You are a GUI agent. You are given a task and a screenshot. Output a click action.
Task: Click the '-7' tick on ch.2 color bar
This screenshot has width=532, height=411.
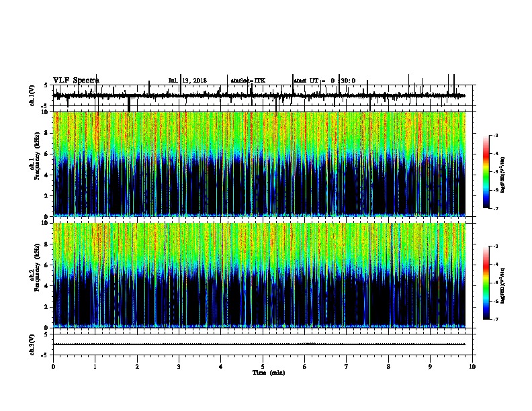(495, 319)
